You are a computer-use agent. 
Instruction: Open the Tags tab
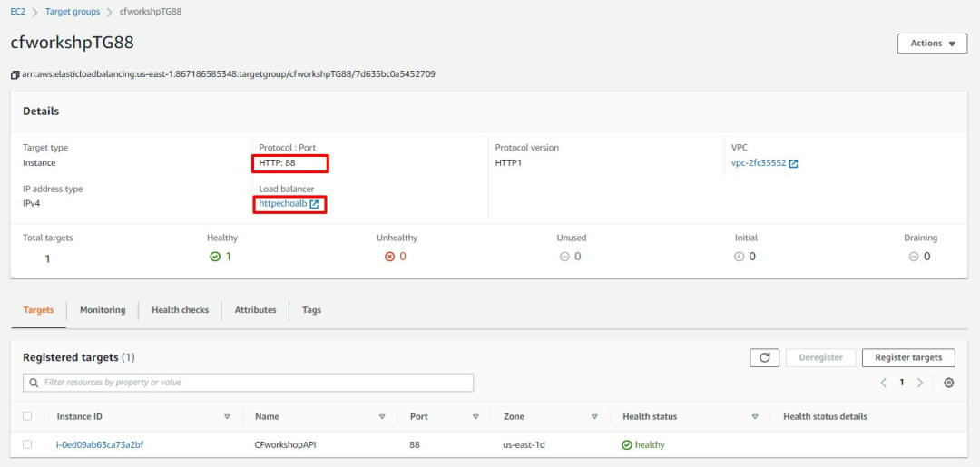(312, 310)
